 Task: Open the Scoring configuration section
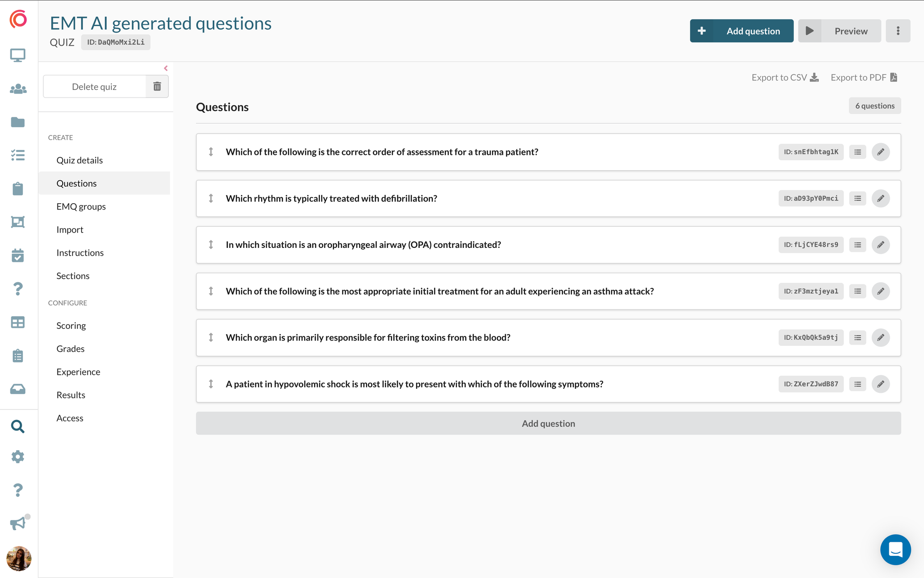(71, 325)
